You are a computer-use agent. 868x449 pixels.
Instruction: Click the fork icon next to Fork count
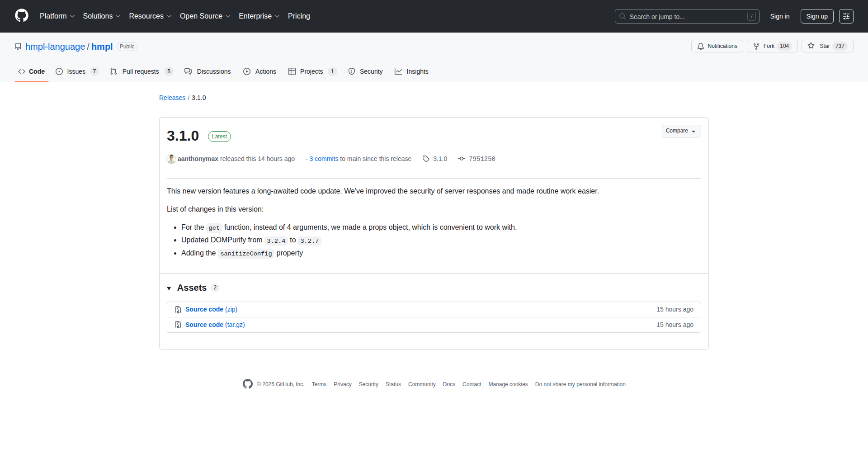(756, 46)
